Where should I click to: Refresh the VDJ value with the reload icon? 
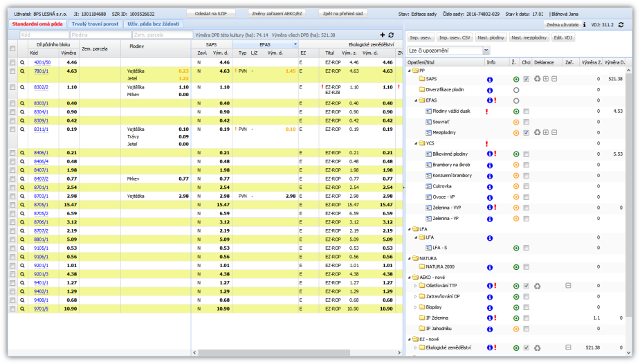tap(621, 25)
